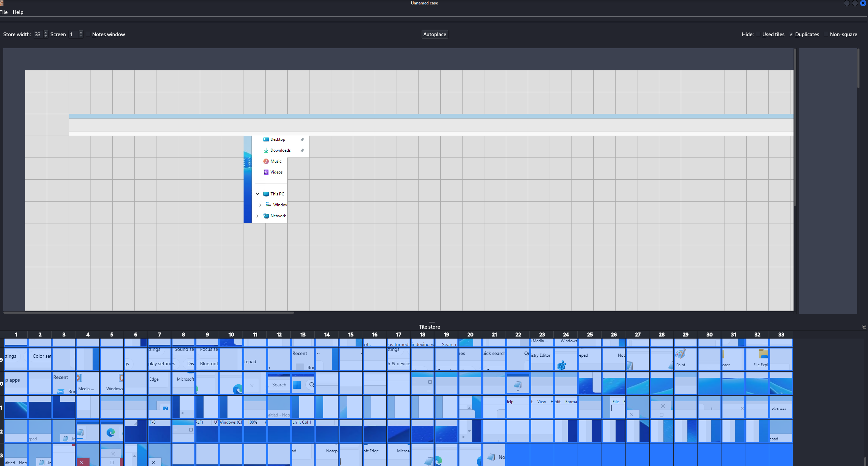The height and width of the screenshot is (466, 868).
Task: Increase the Screen number with up arrow
Action: click(81, 32)
